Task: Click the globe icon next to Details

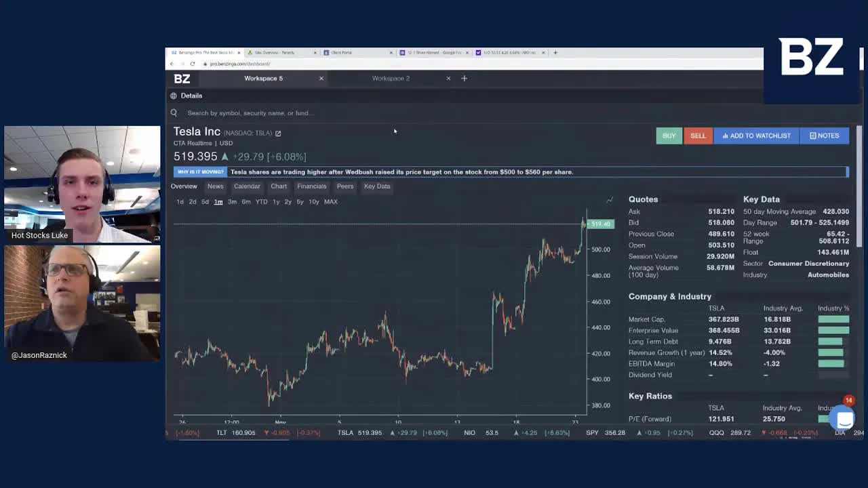Action: (174, 96)
